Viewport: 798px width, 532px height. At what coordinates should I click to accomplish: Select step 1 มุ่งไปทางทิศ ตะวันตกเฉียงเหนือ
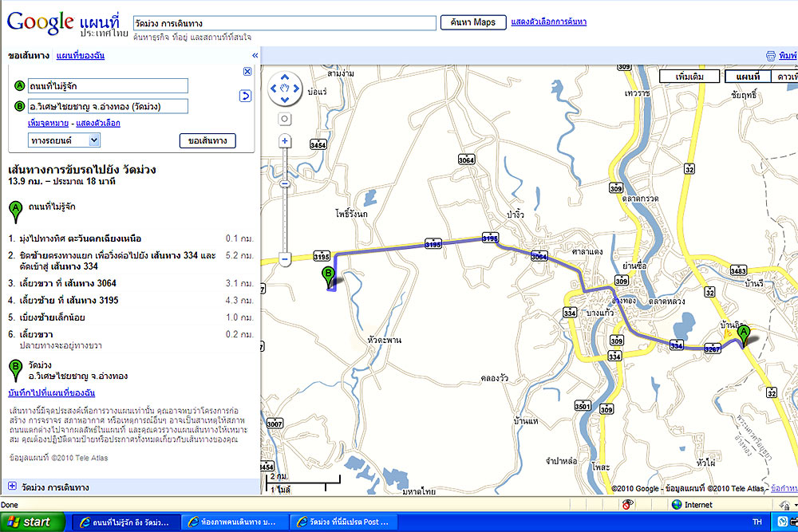pyautogui.click(x=131, y=238)
